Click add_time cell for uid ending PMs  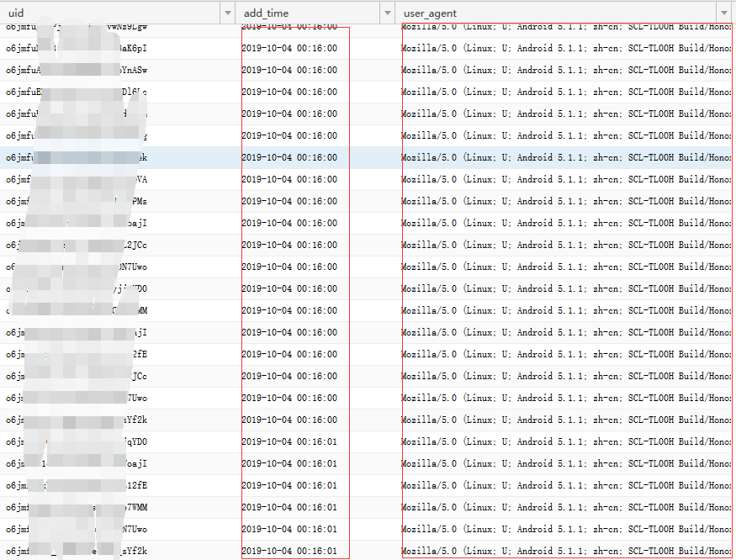coord(289,201)
